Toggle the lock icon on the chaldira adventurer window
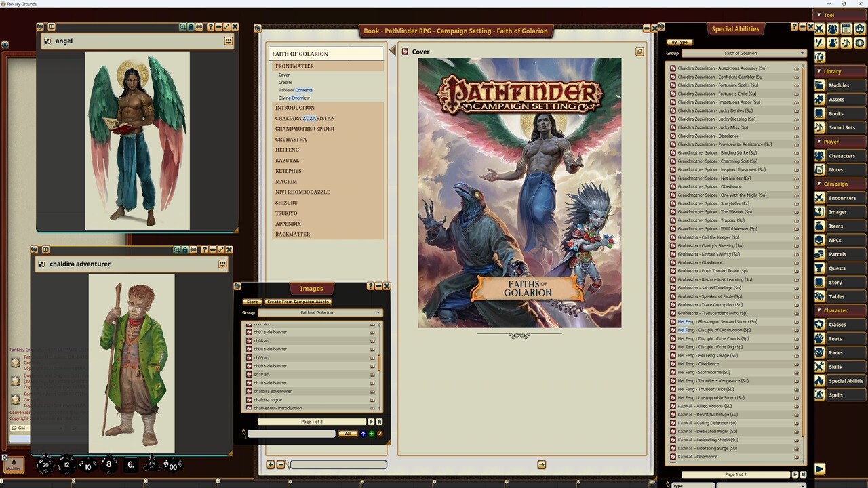 click(185, 250)
